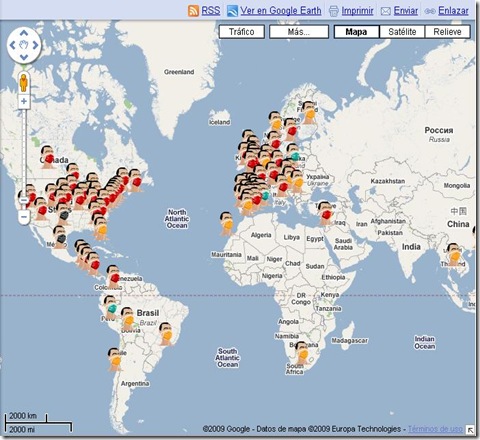Screen dimensions: 480x440
Task: Click the red mask marker in Canada
Action: [48, 157]
